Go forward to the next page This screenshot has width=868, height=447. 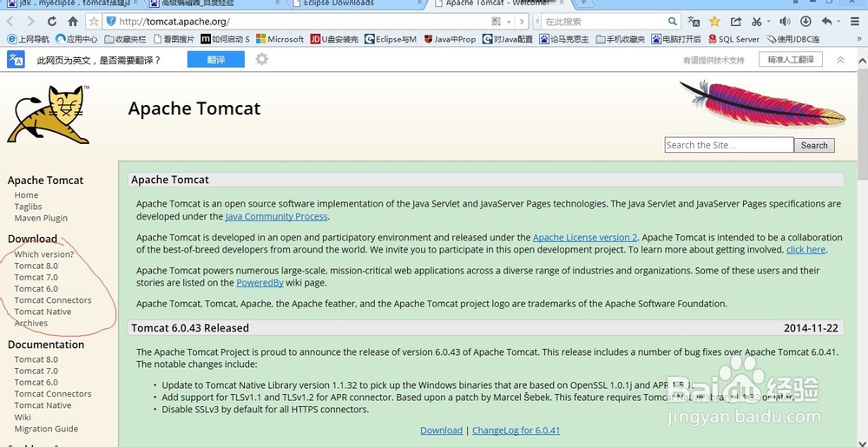pos(30,22)
